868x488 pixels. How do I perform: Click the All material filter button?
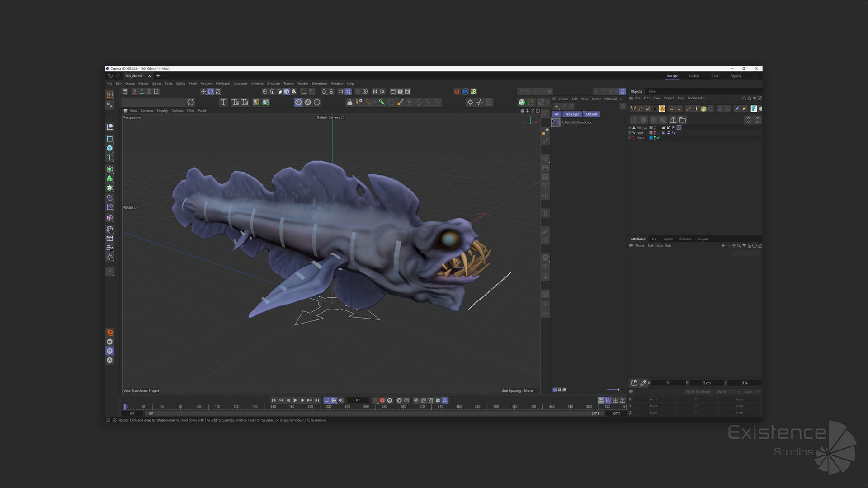557,114
